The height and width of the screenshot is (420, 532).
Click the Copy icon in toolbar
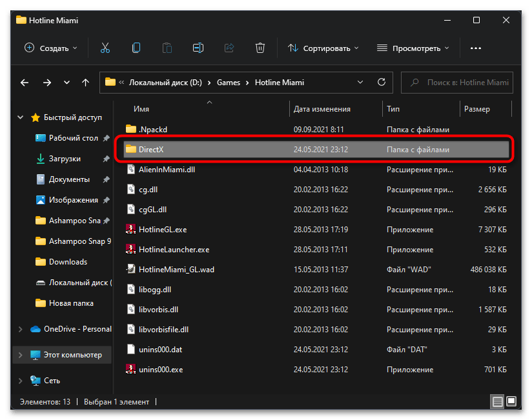(136, 48)
